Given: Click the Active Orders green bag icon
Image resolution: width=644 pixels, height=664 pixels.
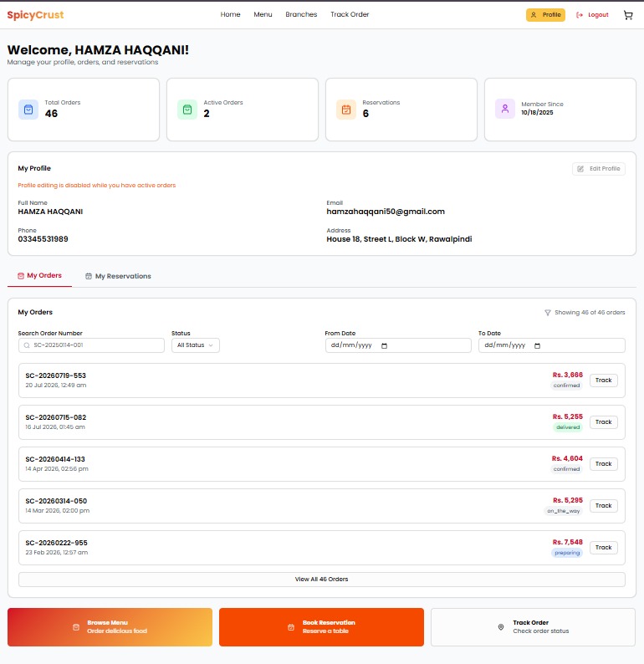Looking at the screenshot, I should click(187, 110).
